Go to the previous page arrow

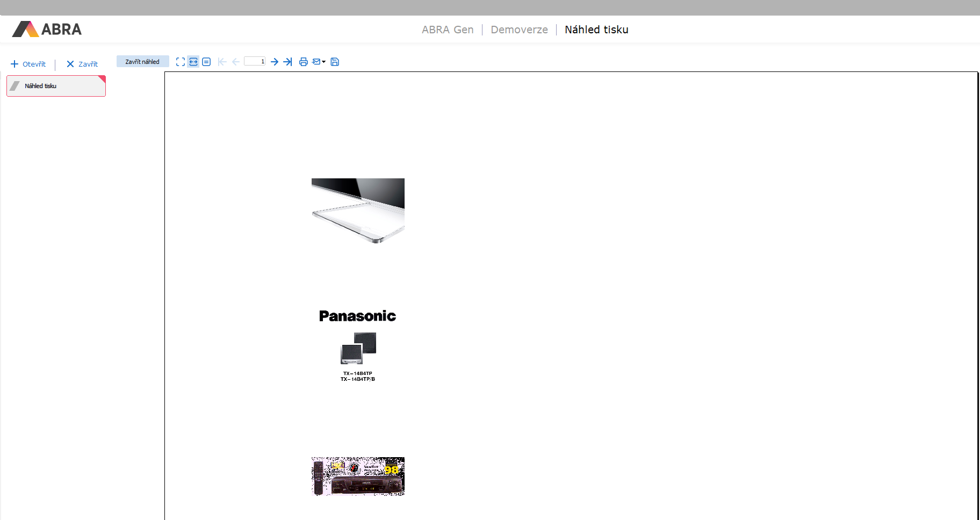(236, 62)
